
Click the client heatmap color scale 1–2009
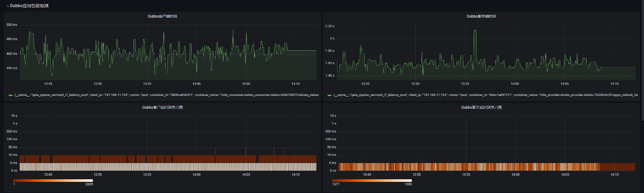pos(53,180)
